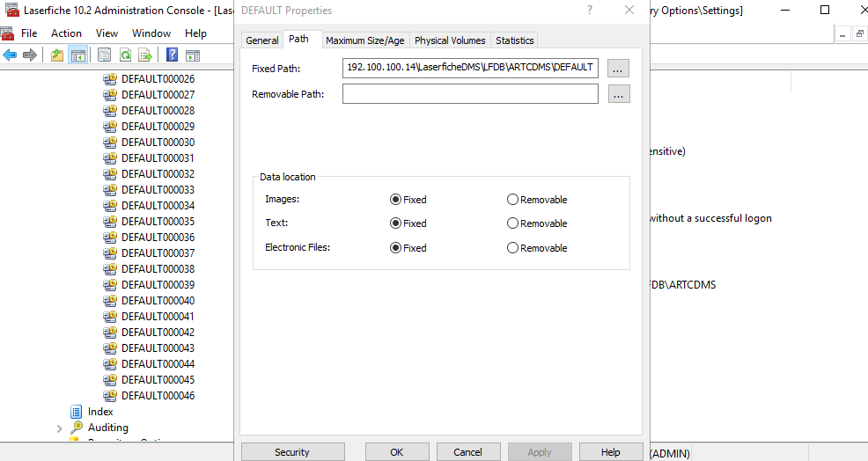The height and width of the screenshot is (461, 868).
Task: Click volume icon of DEFAULT000027
Action: pos(110,95)
